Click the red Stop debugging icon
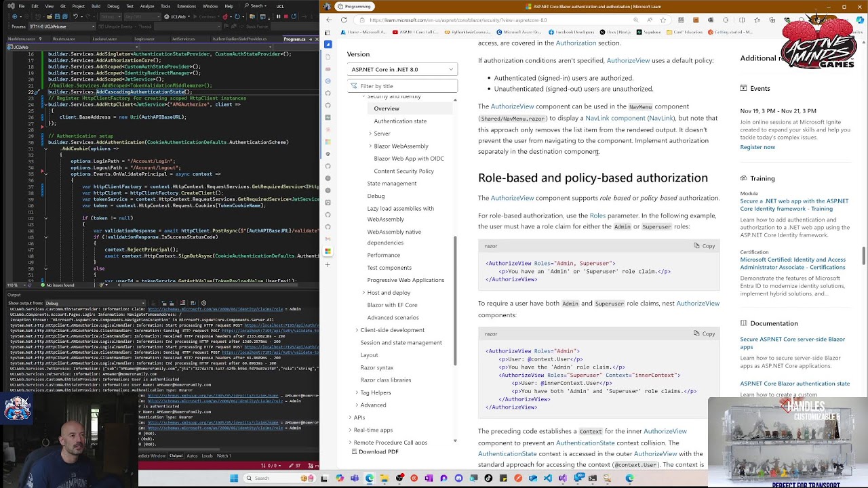Viewport: 868px width, 488px height. [x=285, y=17]
